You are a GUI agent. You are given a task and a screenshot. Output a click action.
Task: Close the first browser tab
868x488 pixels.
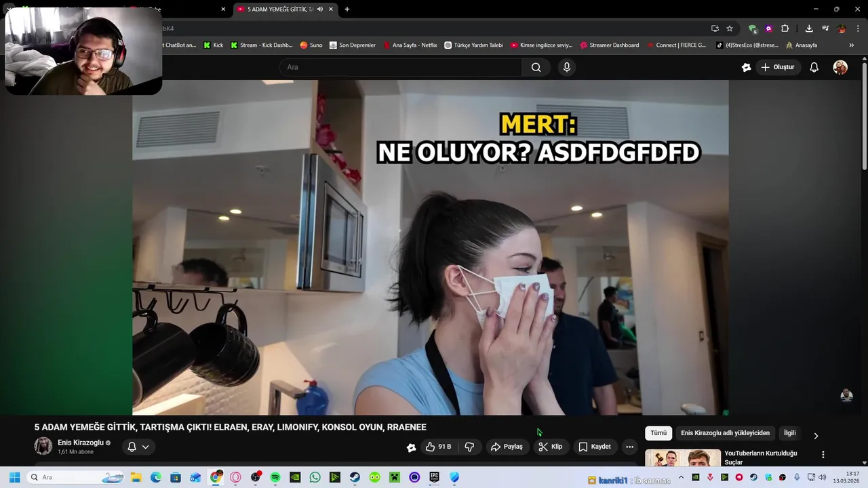[x=223, y=9]
